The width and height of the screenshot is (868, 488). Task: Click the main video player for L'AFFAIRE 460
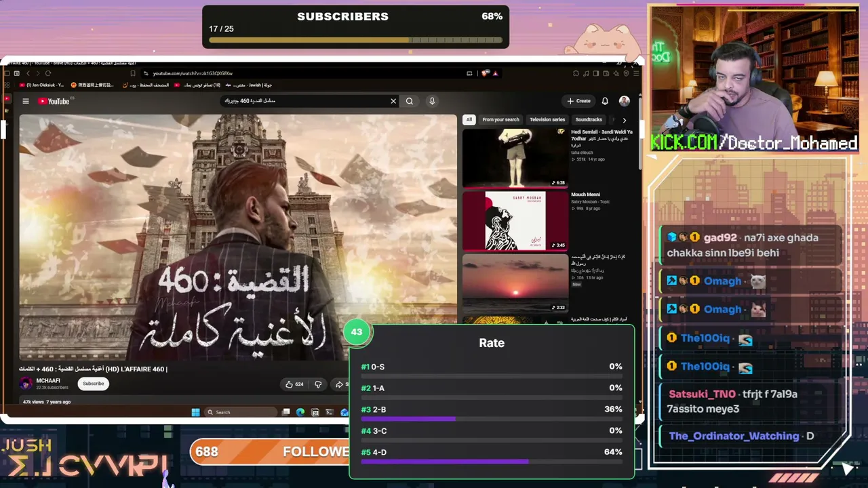point(238,237)
